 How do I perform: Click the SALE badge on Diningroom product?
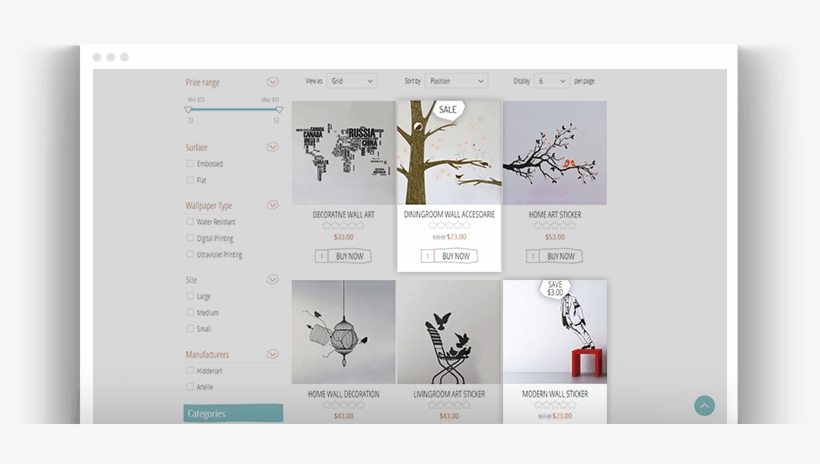448,110
